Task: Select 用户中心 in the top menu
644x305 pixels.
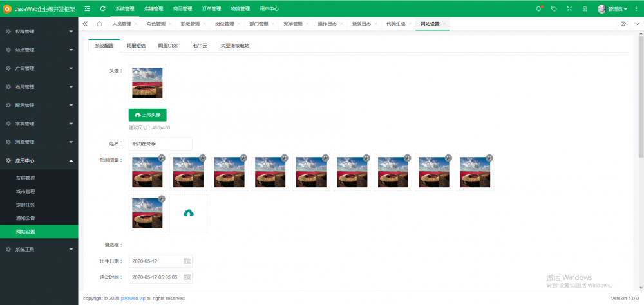Action: [269, 8]
